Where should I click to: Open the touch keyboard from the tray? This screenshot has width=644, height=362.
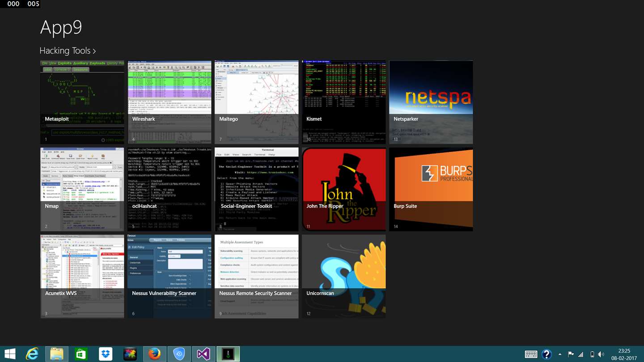pos(531,354)
